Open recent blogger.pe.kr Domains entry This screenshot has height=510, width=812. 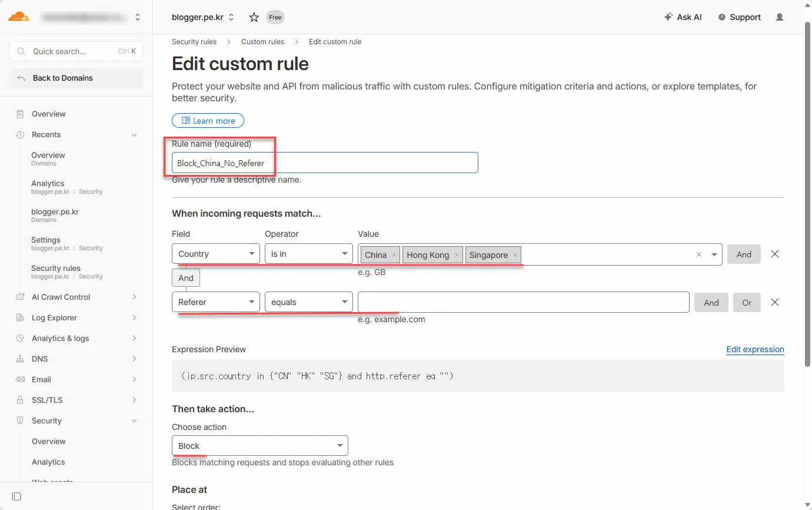click(55, 216)
